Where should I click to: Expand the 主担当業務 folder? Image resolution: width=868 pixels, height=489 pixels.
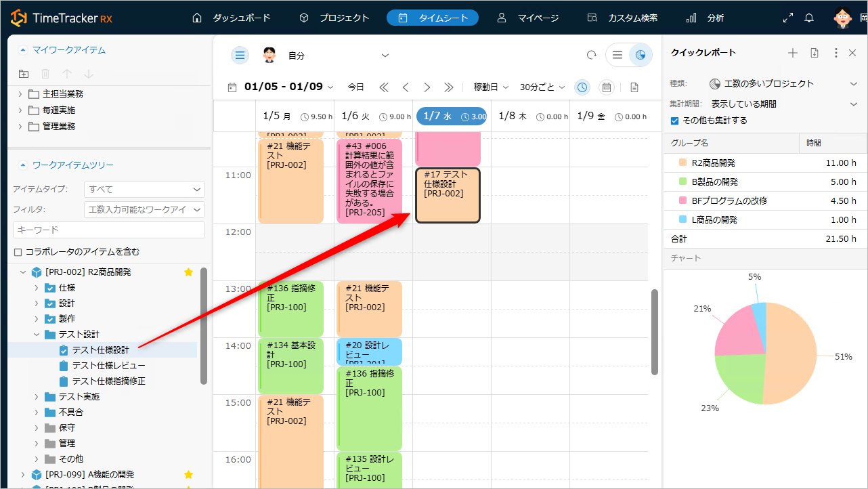pyautogui.click(x=20, y=94)
